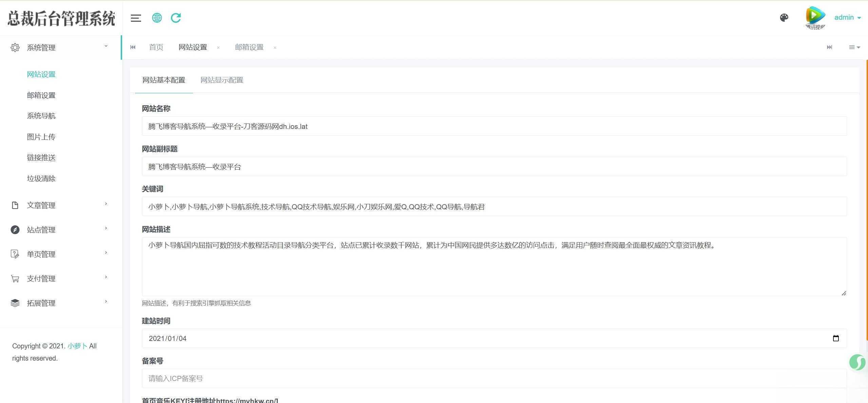The width and height of the screenshot is (868, 403).
Task: Expand the 支付管理 menu chevron
Action: pyautogui.click(x=106, y=277)
